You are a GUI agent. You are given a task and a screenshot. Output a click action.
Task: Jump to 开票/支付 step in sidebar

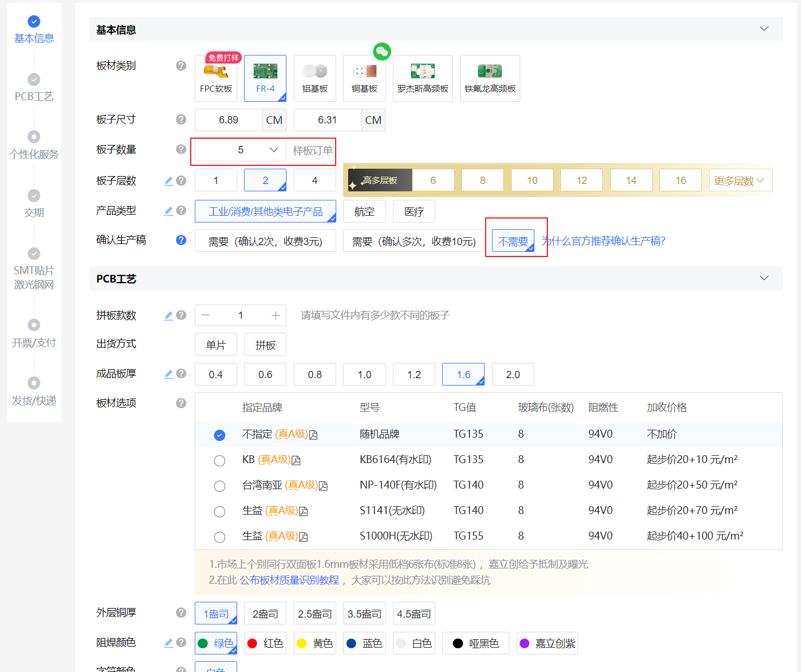pyautogui.click(x=34, y=333)
